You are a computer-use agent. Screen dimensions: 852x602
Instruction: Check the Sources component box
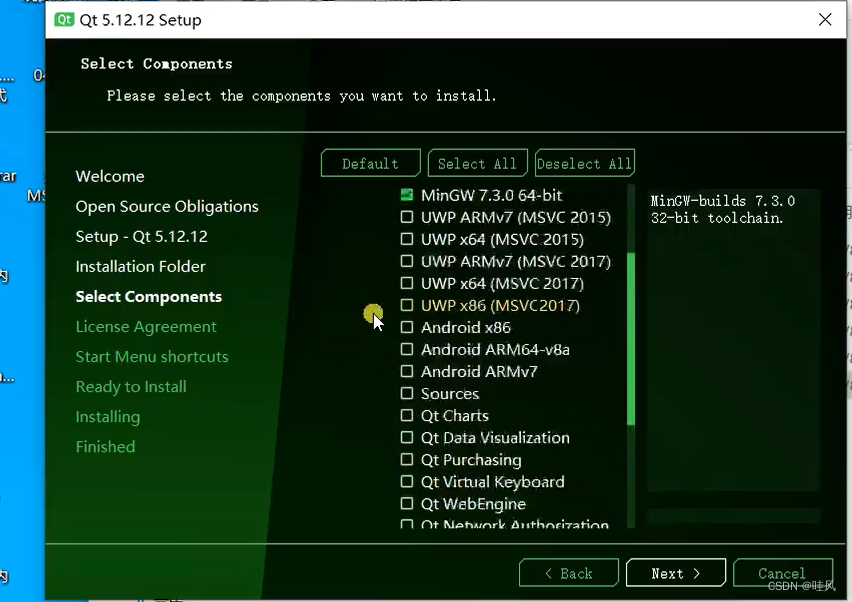coord(406,393)
